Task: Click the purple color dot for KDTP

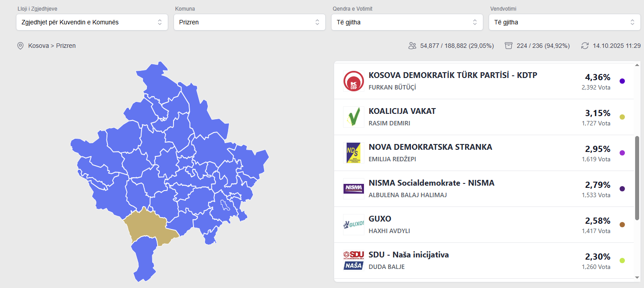Action: tap(622, 81)
